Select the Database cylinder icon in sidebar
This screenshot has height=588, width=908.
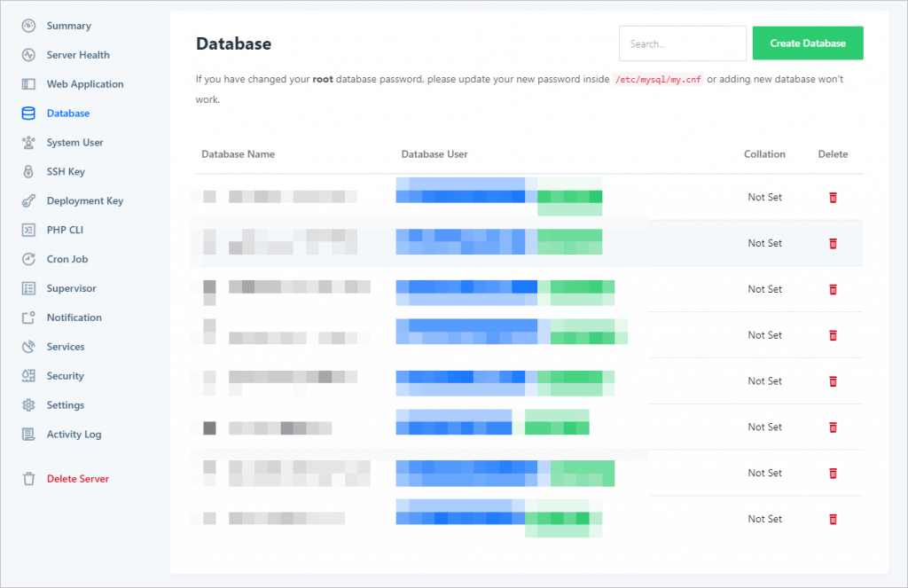click(27, 113)
